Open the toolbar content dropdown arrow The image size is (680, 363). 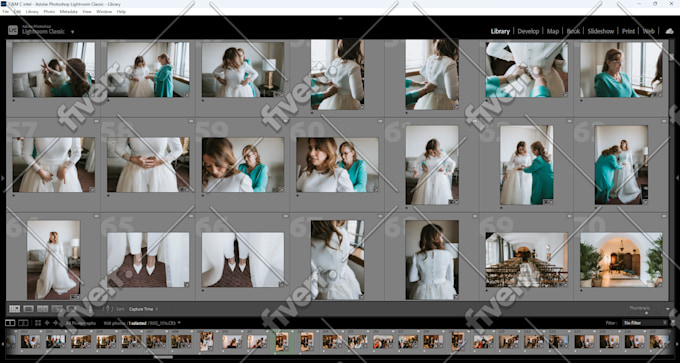click(x=667, y=309)
